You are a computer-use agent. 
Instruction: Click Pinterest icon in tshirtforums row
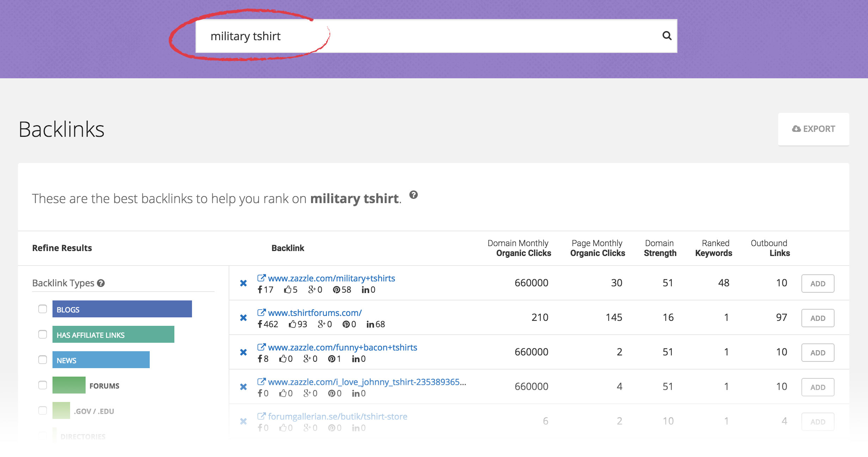346,324
